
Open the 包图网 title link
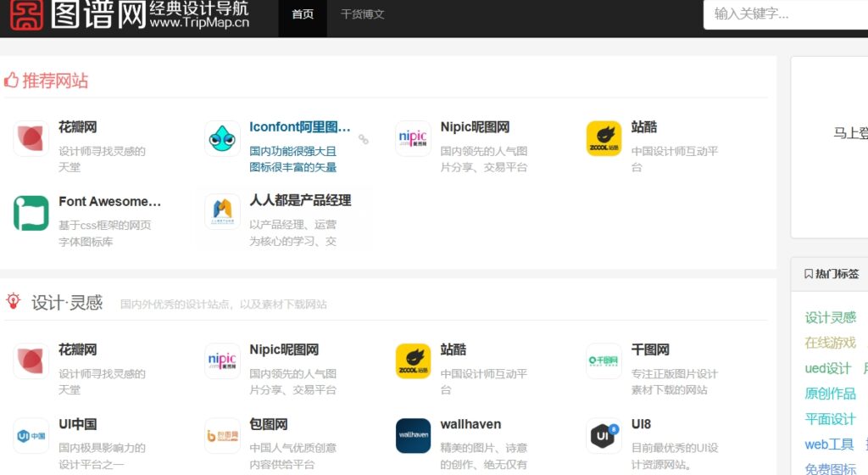[269, 424]
